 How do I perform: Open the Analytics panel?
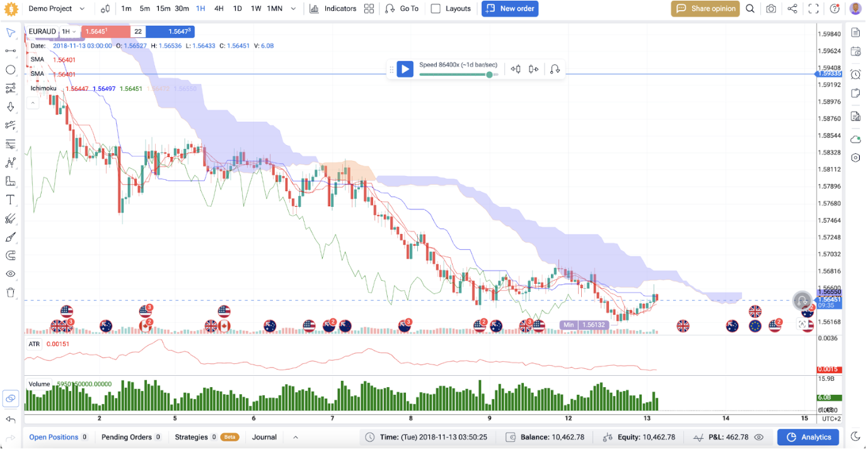coord(808,436)
